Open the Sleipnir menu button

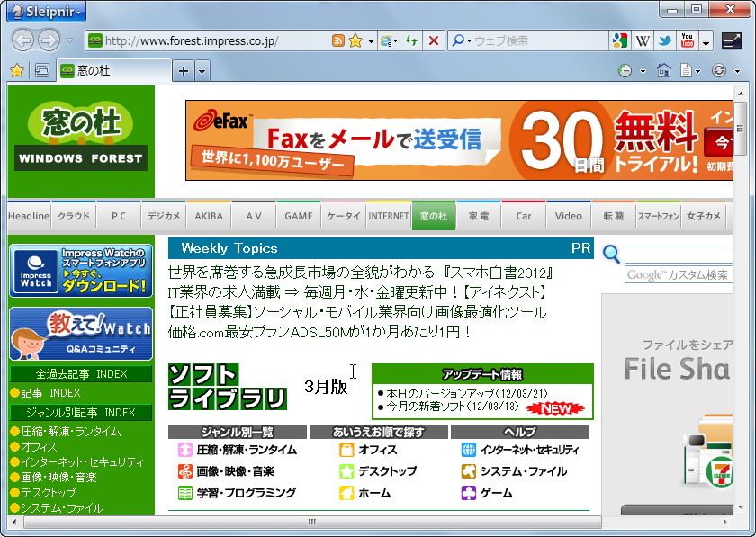43,11
